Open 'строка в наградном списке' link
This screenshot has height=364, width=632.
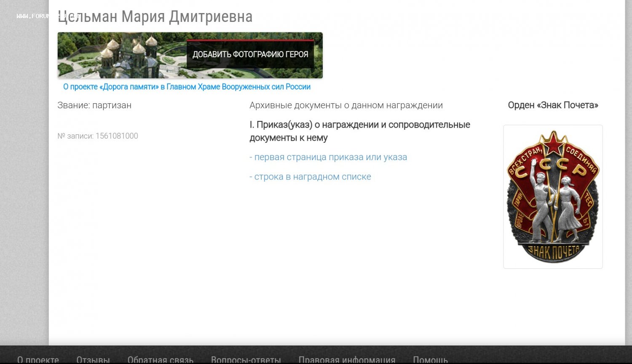310,177
